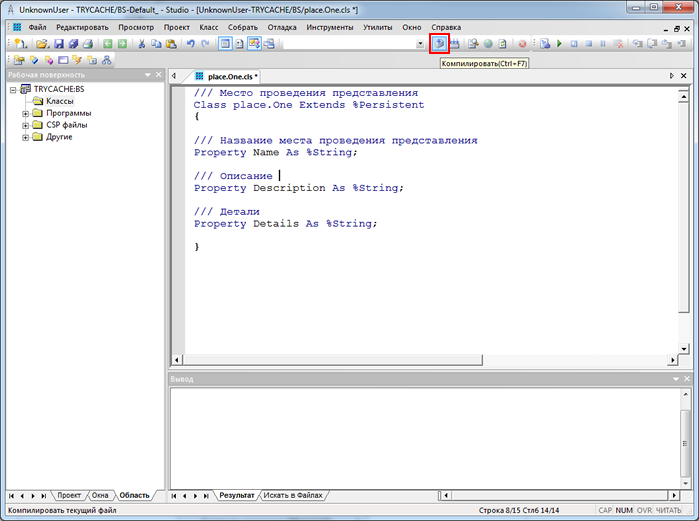Open the Справка menu
The height and width of the screenshot is (521, 699).
point(446,27)
